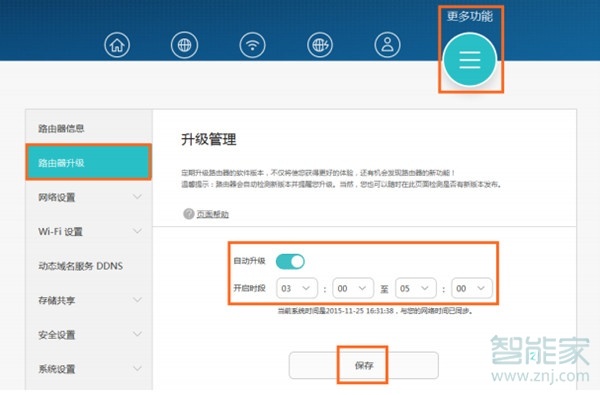Open 动态域名服务 DDNS menu item
The height and width of the screenshot is (395, 600).
[x=89, y=266]
